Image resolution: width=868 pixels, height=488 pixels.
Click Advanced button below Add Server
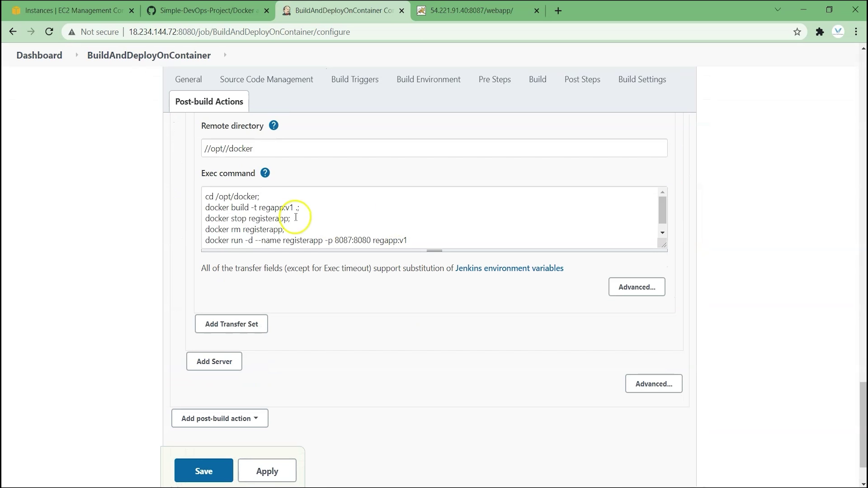(654, 384)
